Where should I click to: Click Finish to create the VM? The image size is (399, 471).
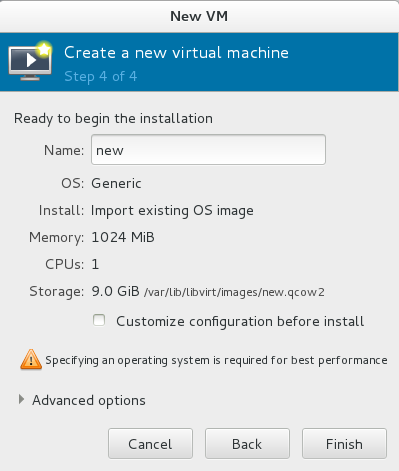344,444
